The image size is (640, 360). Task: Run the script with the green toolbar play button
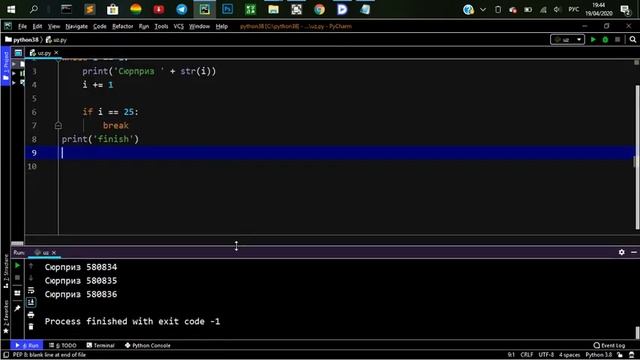pos(593,40)
